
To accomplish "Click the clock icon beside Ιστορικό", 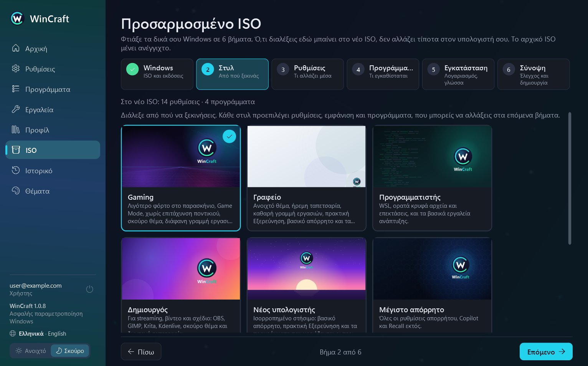I will pyautogui.click(x=16, y=170).
